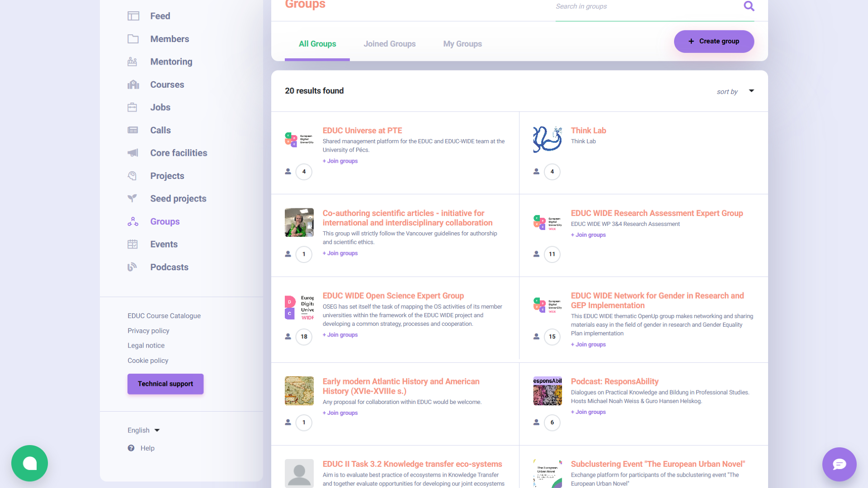Open the Think Lab group title

(588, 131)
